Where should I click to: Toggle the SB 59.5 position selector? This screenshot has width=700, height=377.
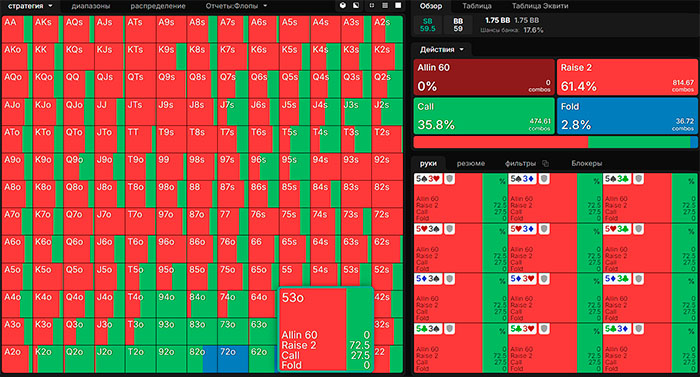[x=427, y=25]
